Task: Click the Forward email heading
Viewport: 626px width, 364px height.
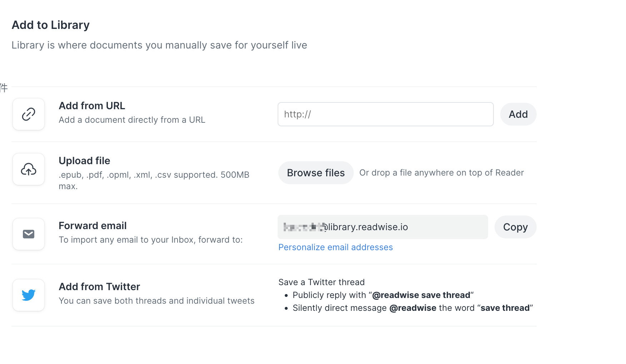Action: click(93, 226)
